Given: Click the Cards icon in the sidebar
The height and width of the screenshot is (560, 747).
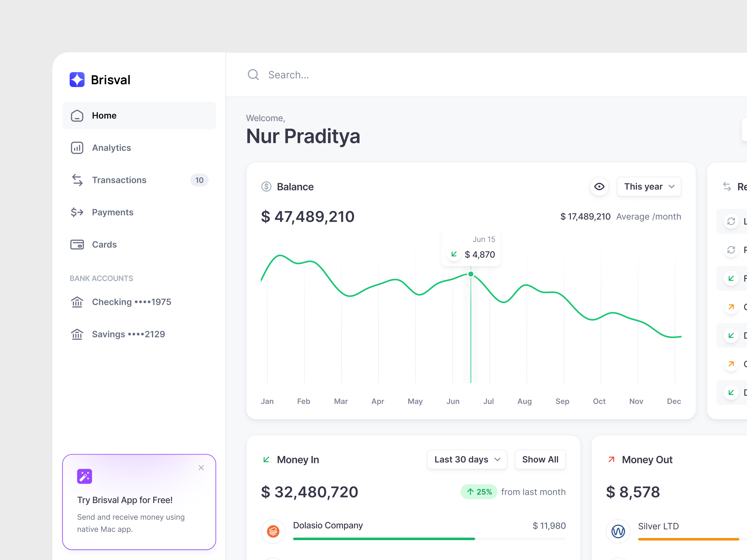Looking at the screenshot, I should (77, 244).
